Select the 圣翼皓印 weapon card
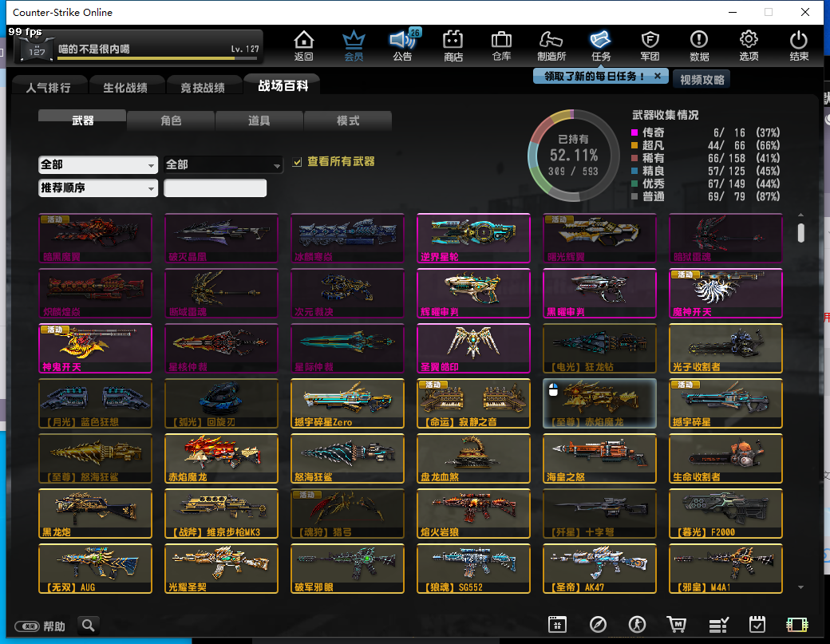This screenshot has width=830, height=644. click(x=473, y=348)
